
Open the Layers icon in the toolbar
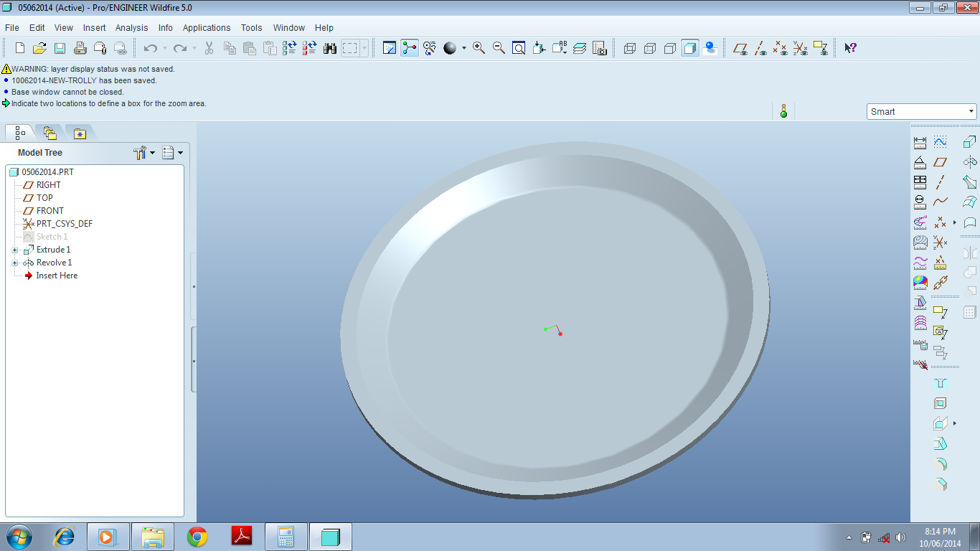[580, 48]
